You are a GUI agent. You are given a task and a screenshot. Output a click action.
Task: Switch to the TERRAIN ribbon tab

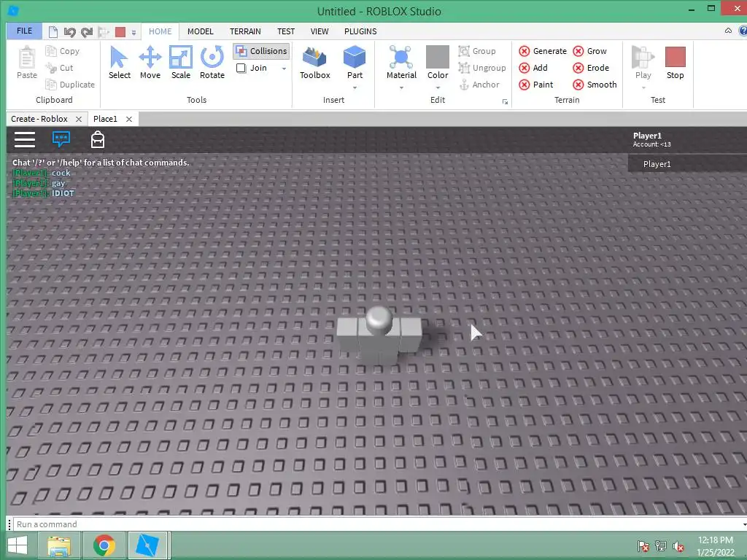[x=245, y=31]
